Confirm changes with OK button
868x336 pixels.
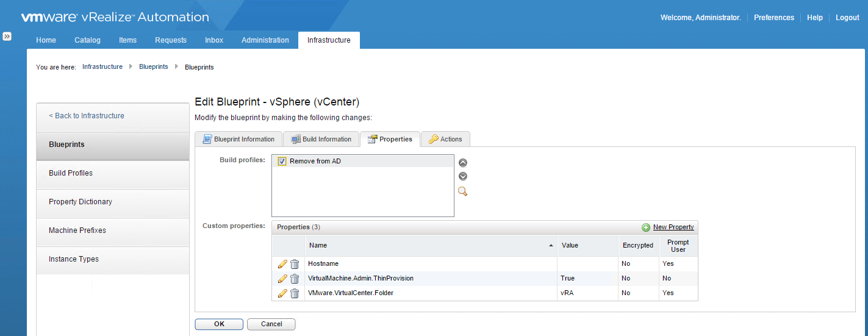click(x=219, y=324)
